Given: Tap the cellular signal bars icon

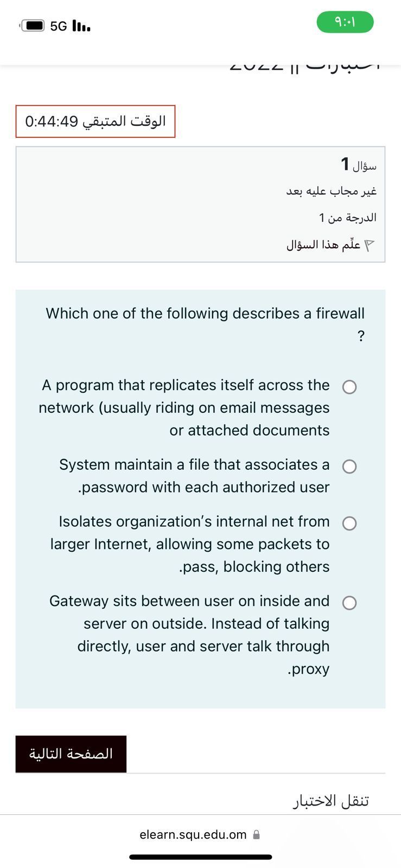Looking at the screenshot, I should click(81, 25).
